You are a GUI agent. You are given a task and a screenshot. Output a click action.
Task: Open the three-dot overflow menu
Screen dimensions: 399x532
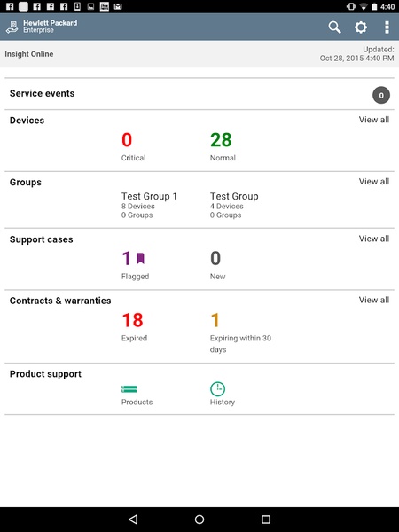coord(387,27)
